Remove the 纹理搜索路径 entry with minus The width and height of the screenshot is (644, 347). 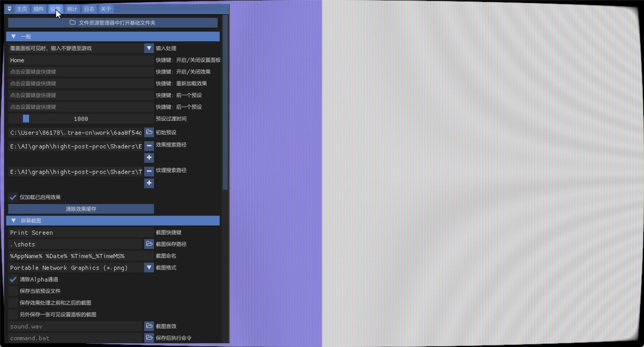click(x=149, y=172)
